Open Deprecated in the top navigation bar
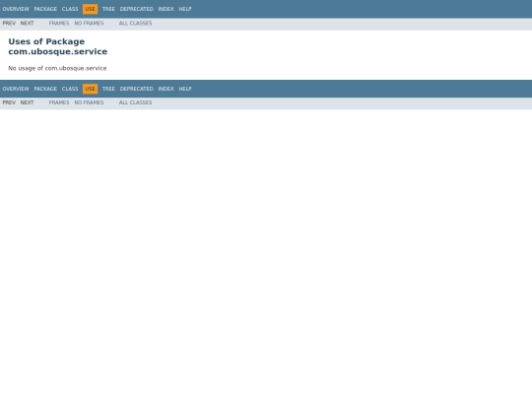 [136, 9]
